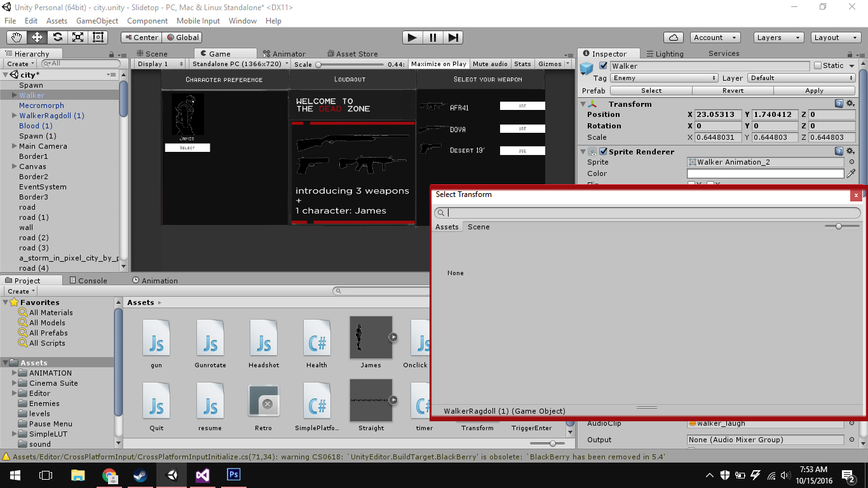Click the prefab Apply button

(x=814, y=91)
